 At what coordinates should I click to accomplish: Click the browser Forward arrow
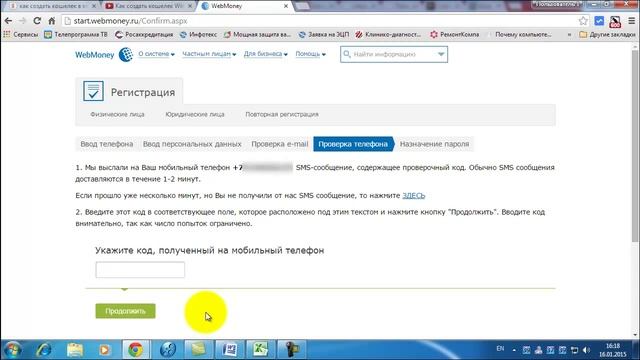(22, 21)
